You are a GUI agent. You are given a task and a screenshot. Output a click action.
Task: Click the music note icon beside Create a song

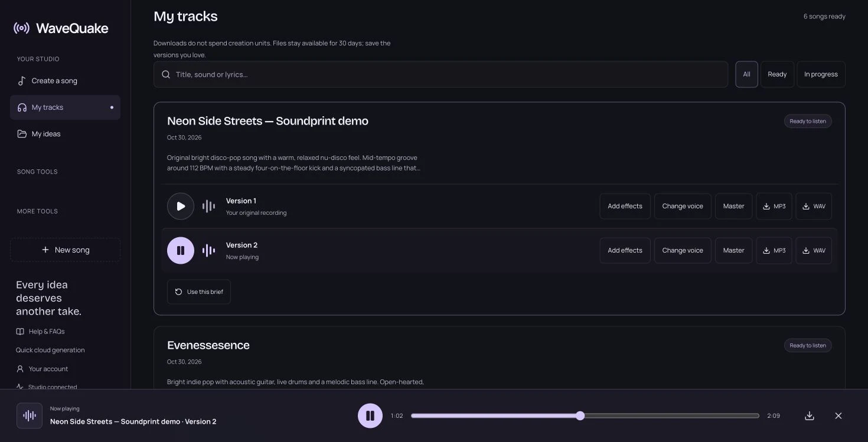pyautogui.click(x=22, y=81)
